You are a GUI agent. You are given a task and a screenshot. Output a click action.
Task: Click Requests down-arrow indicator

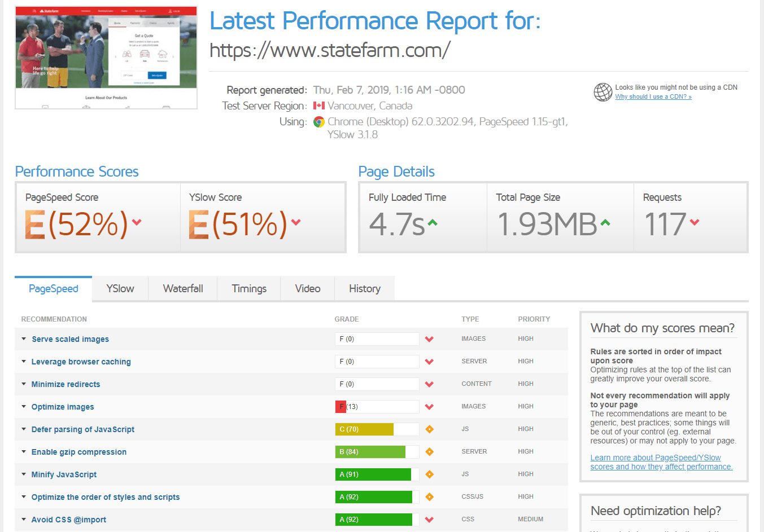tap(695, 222)
